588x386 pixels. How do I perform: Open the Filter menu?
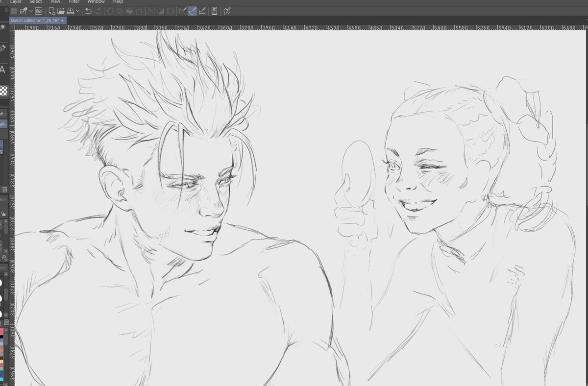pos(74,2)
